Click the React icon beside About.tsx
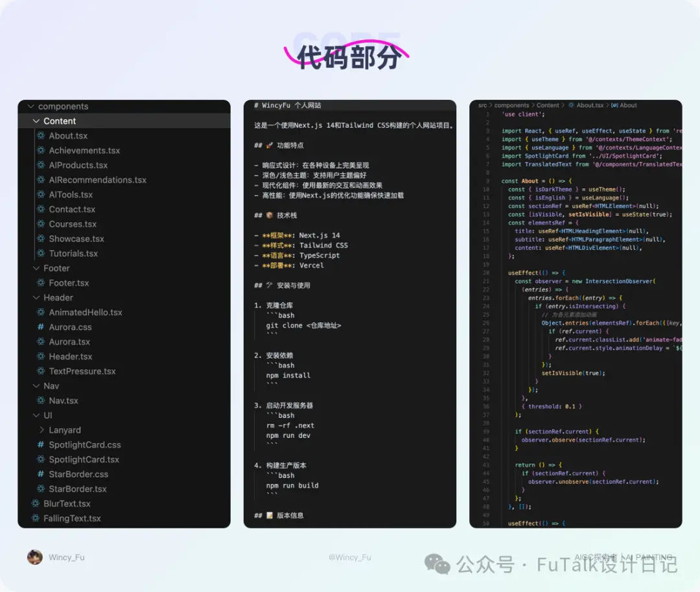The height and width of the screenshot is (592, 700). [x=41, y=135]
